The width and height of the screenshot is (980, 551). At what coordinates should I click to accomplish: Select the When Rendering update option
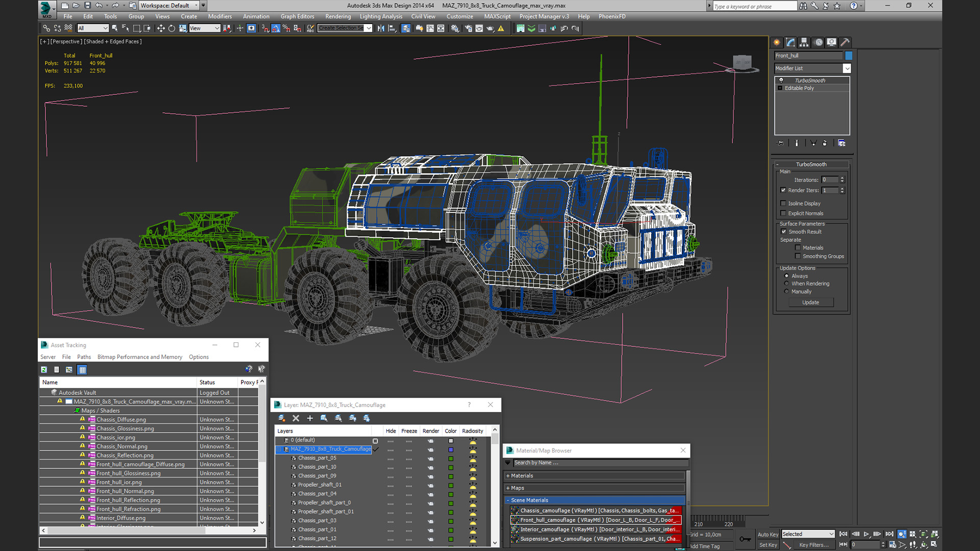click(x=787, y=284)
